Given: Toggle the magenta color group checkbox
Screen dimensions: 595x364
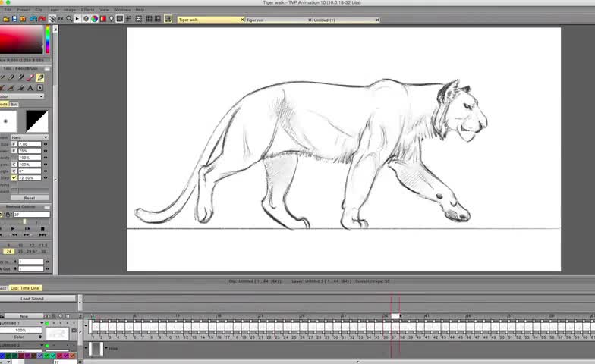Looking at the screenshot, I should [x=65, y=355].
